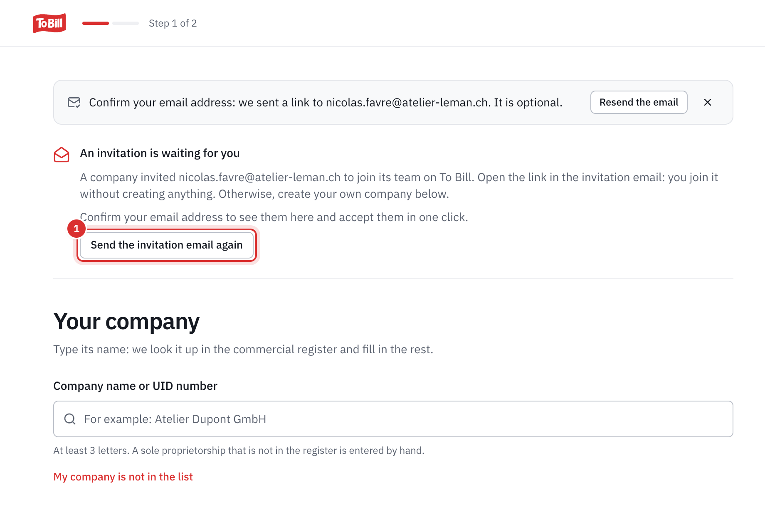Open the My company is not in the list link
The width and height of the screenshot is (765, 532).
[123, 477]
